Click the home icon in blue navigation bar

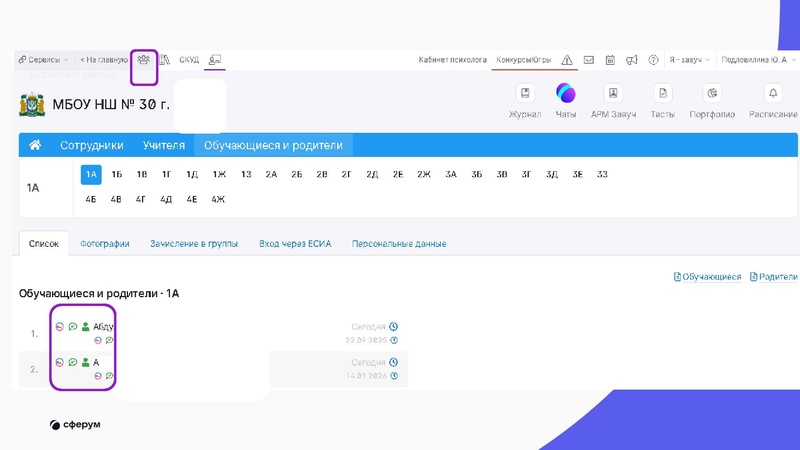point(35,146)
